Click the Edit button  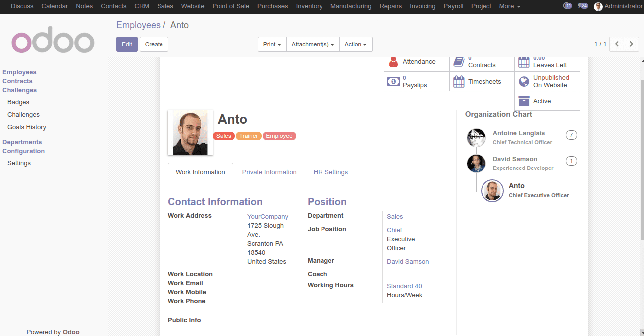[x=127, y=44]
